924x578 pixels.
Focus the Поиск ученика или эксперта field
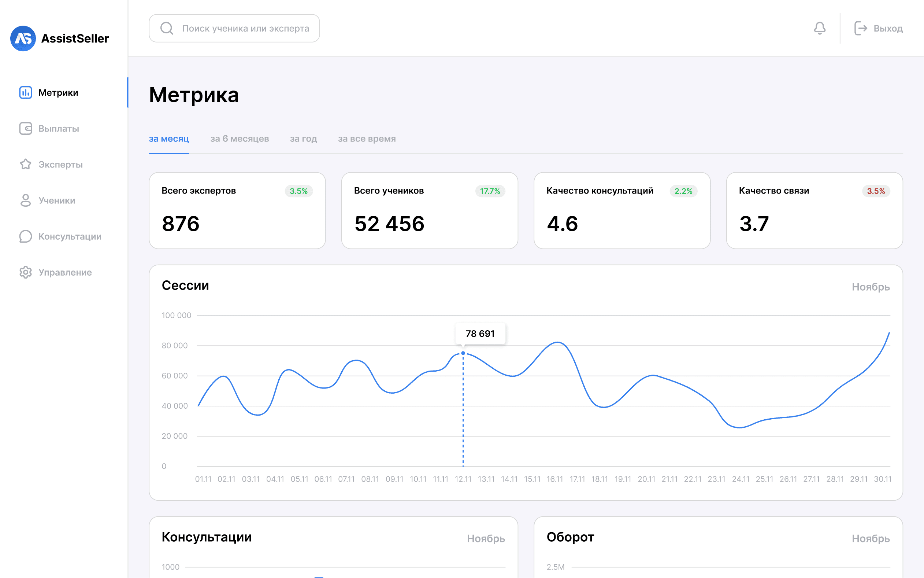tap(234, 28)
